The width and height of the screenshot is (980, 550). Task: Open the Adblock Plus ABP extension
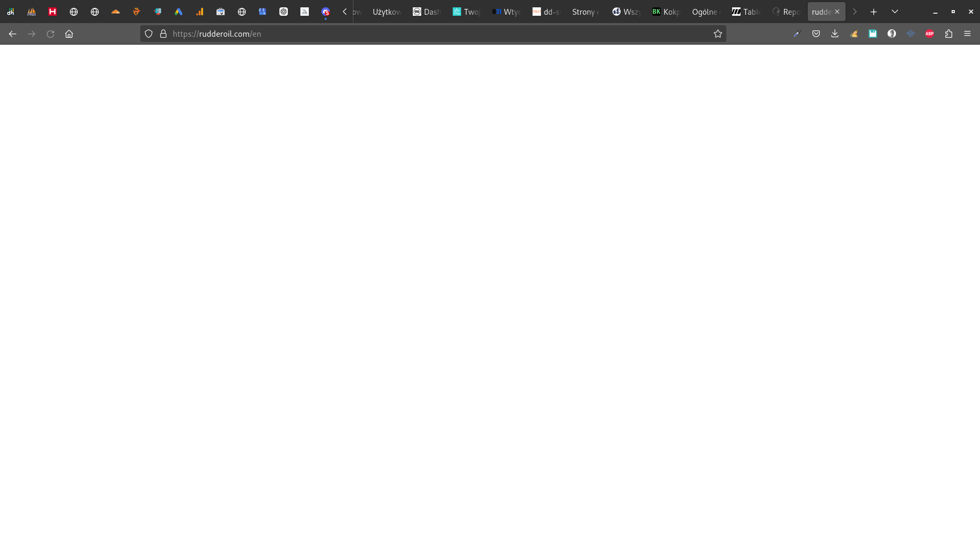click(930, 34)
